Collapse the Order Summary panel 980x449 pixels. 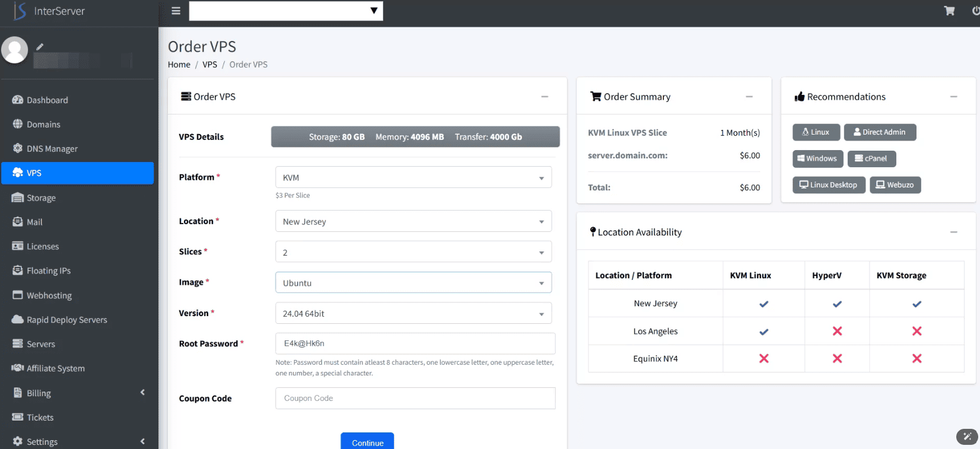tap(749, 97)
